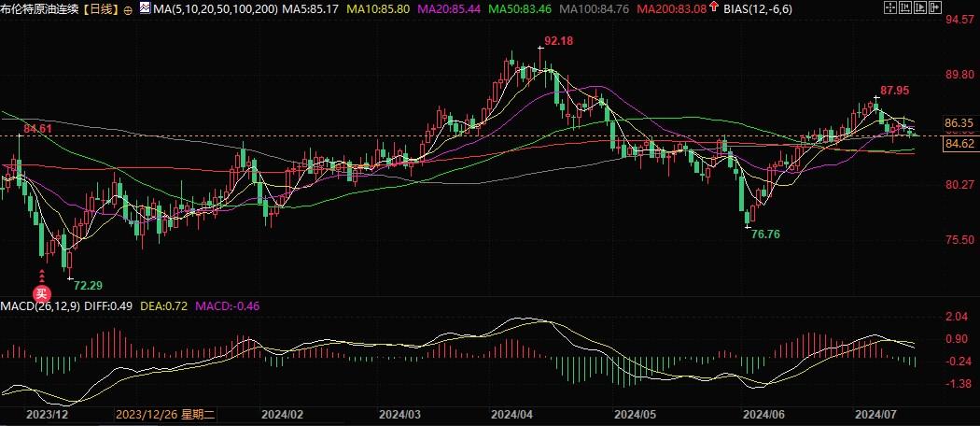Click the 94.57 top axis value
The height and width of the screenshot is (426, 980).
point(961,20)
